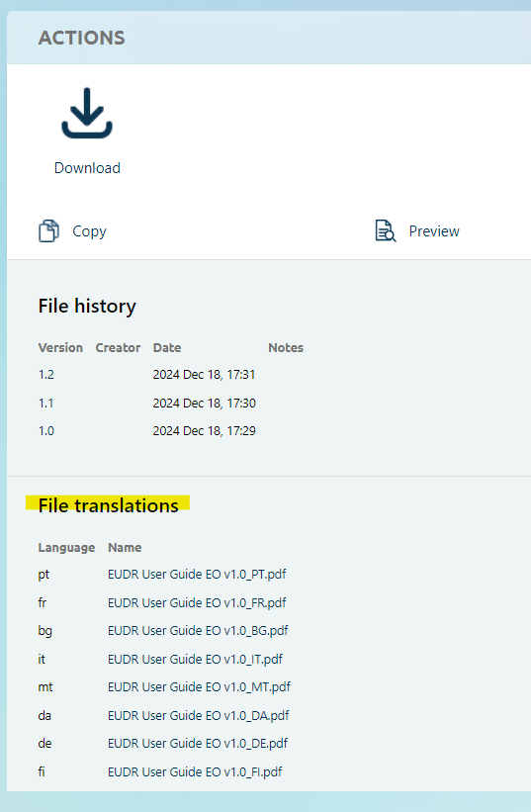Viewport: 531px width, 812px height.
Task: Open the Preview action label
Action: tap(434, 231)
